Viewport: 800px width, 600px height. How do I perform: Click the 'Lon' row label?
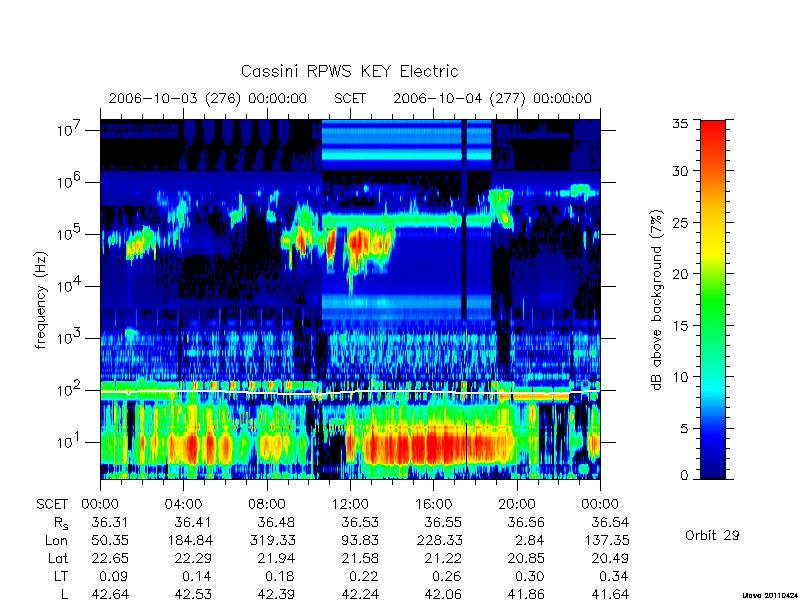pos(57,540)
